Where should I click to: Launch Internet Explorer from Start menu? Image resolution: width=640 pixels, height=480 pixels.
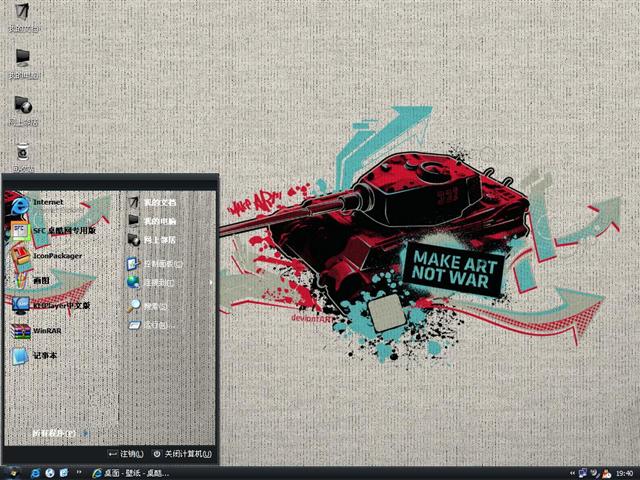click(38, 204)
